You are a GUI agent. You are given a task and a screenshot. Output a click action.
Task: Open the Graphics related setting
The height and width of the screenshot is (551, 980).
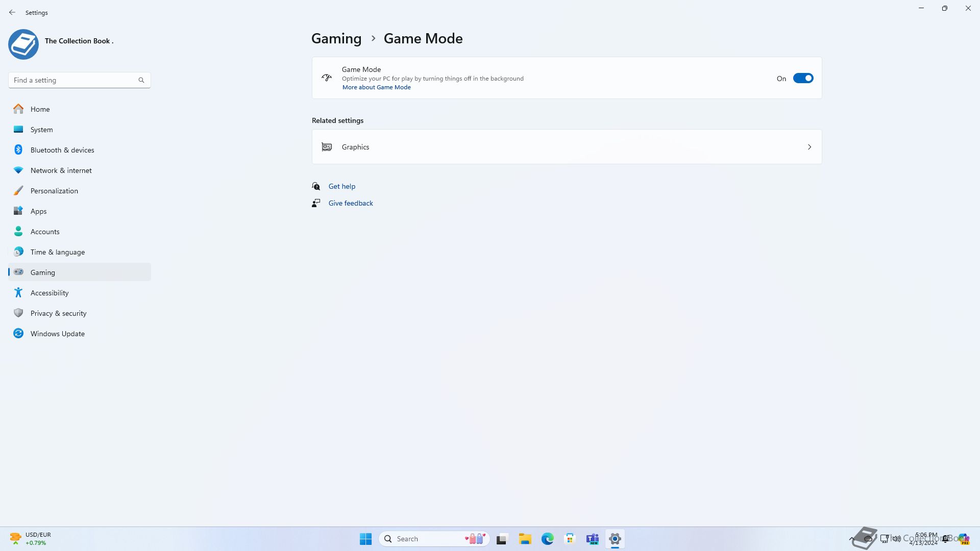coord(567,147)
